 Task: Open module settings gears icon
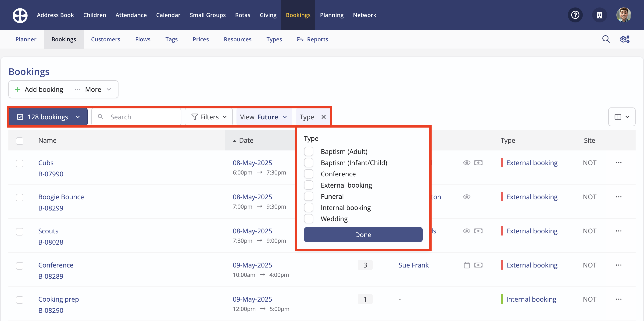click(x=625, y=39)
